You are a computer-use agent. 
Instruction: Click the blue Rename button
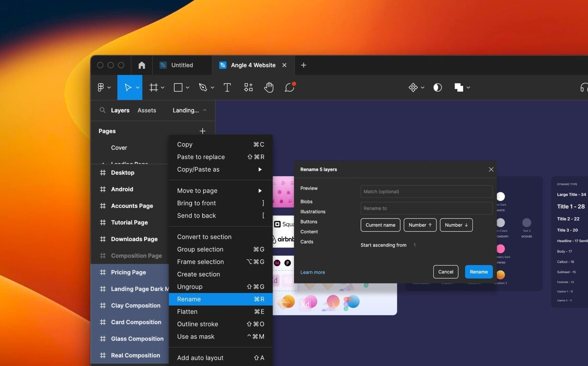[x=478, y=272]
